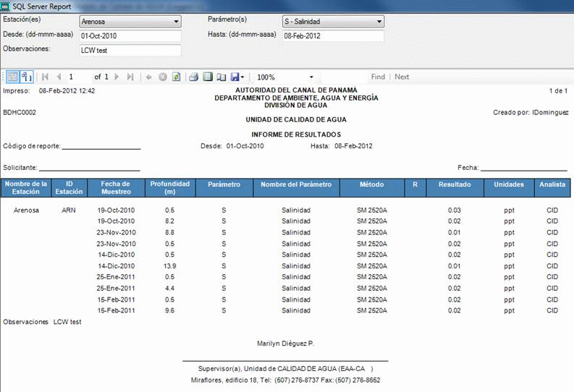
Task: Go to first page of report
Action: [x=46, y=77]
